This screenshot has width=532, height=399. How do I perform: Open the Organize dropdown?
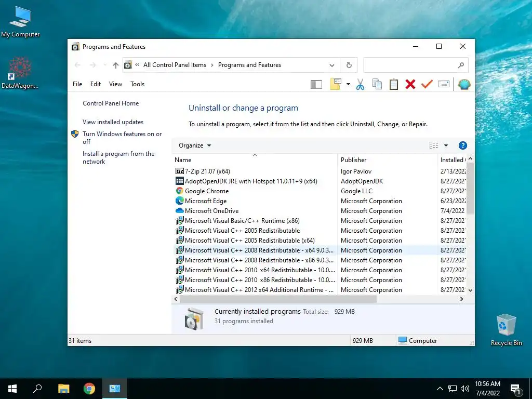point(195,145)
